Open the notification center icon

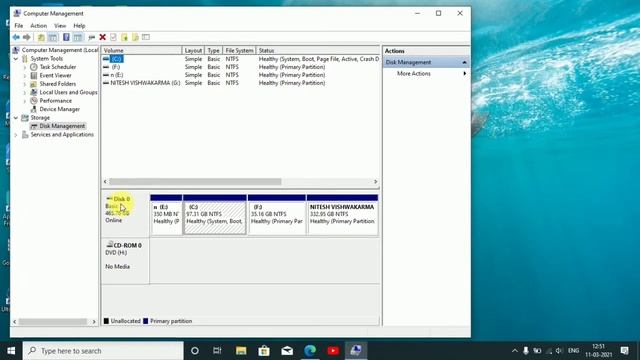(x=624, y=351)
